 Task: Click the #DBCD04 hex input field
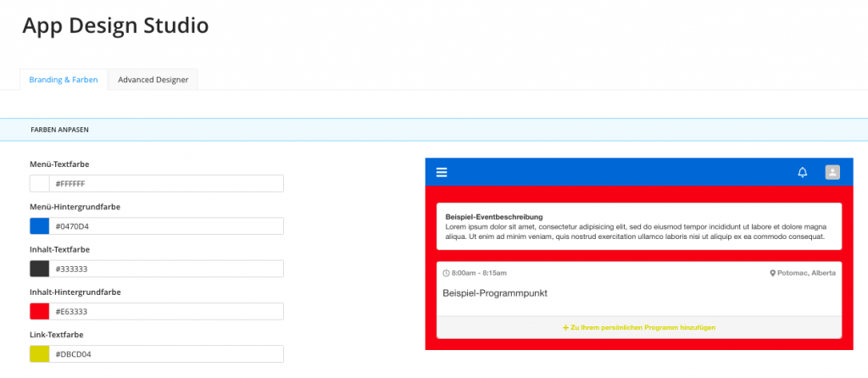point(166,354)
